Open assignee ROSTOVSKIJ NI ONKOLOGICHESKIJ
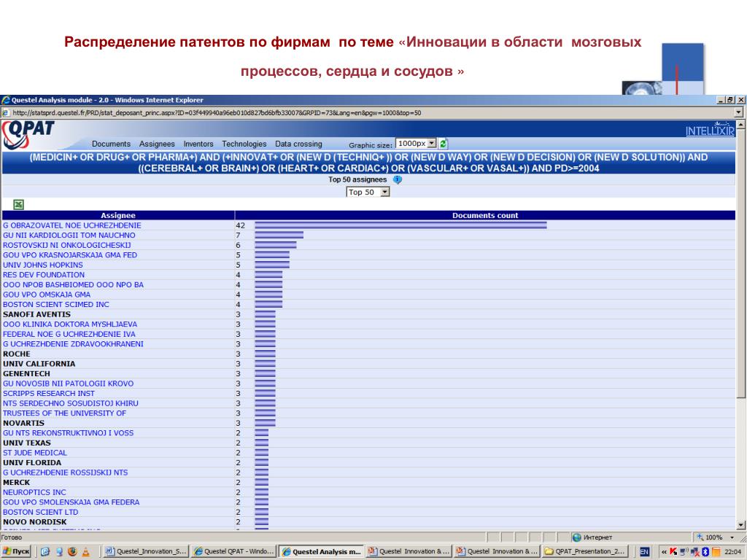Viewport: 747px width, 560px height. (x=66, y=245)
